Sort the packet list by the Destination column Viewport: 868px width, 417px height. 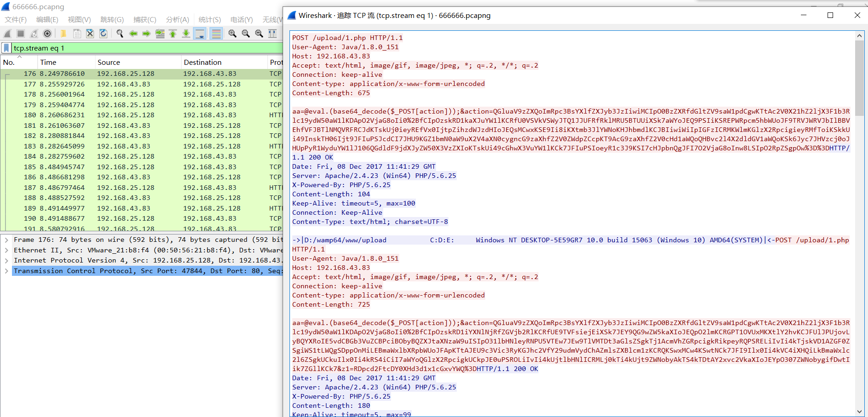224,62
